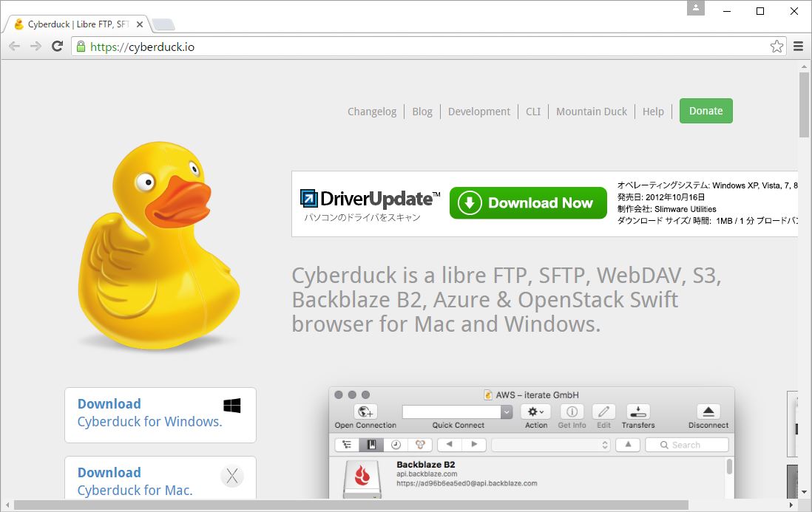812x512 pixels.
Task: Open the Chrome hamburger menu
Action: (799, 47)
